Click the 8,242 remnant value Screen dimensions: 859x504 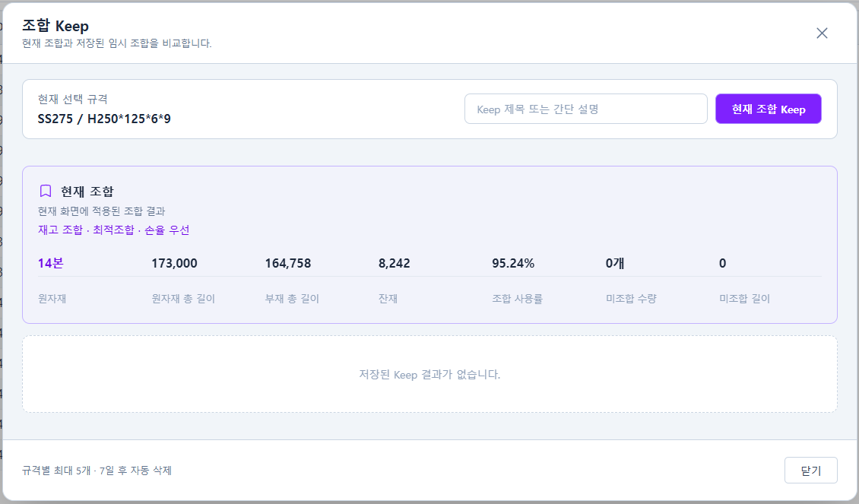(394, 263)
